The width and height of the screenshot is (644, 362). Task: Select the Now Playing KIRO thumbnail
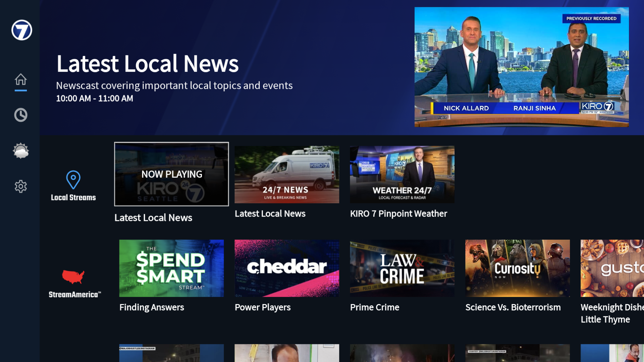coord(171,174)
